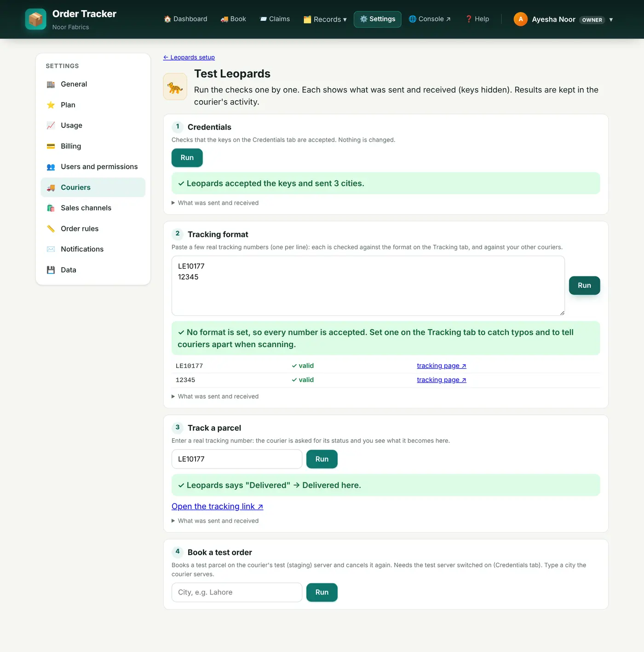Click the tracking numbers textarea
Screen dimensions: 644x652
(368, 286)
